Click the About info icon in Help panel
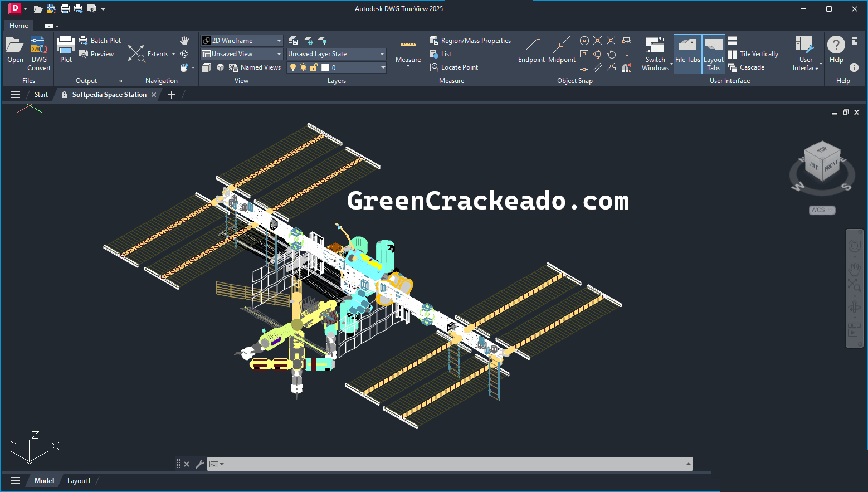The image size is (868, 492). coord(854,67)
